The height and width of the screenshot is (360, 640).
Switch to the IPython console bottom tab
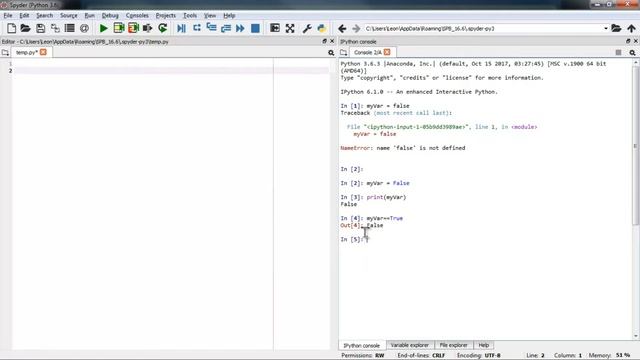pyautogui.click(x=361, y=345)
